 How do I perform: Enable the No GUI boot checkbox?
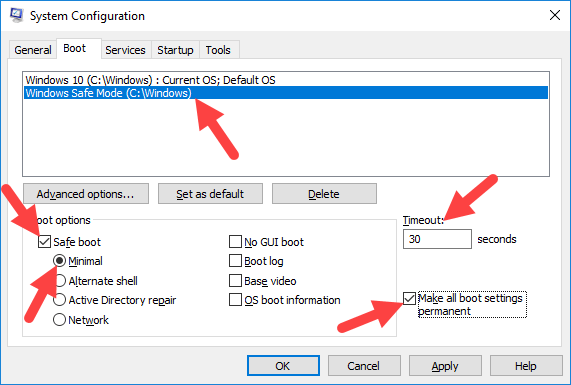pyautogui.click(x=235, y=241)
